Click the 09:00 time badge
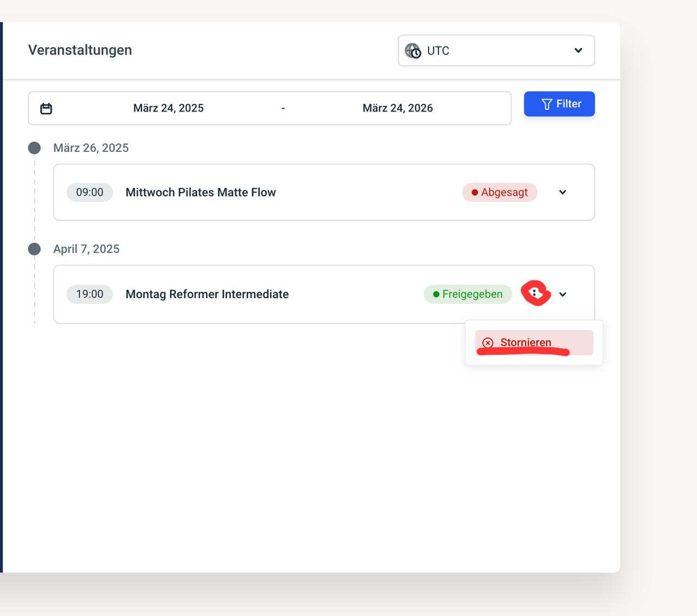The height and width of the screenshot is (616, 697). (89, 192)
